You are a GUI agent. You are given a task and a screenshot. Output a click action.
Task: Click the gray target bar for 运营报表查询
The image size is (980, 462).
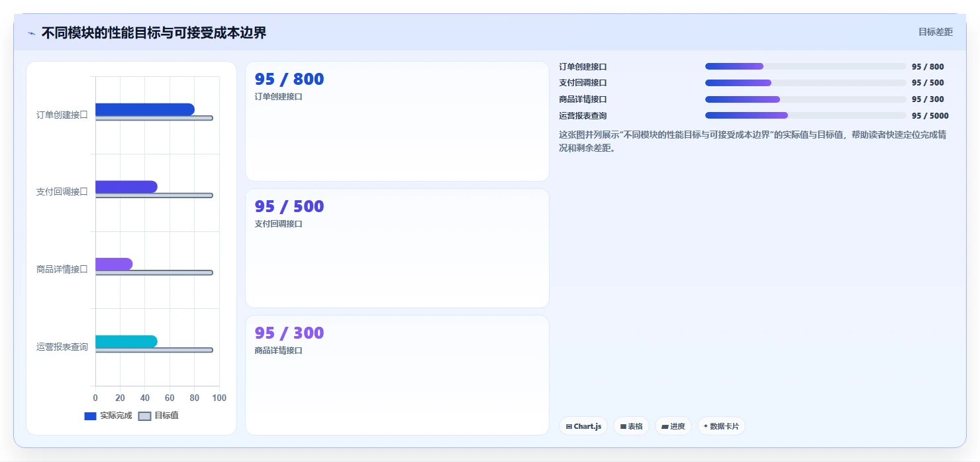(154, 350)
